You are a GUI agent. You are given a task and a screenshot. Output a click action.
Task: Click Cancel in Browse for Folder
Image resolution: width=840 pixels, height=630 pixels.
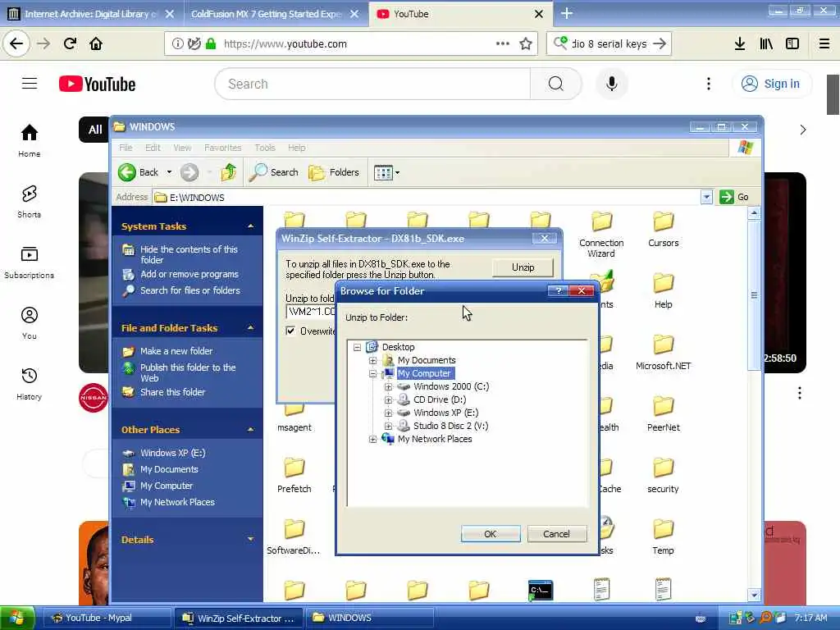[x=557, y=533]
